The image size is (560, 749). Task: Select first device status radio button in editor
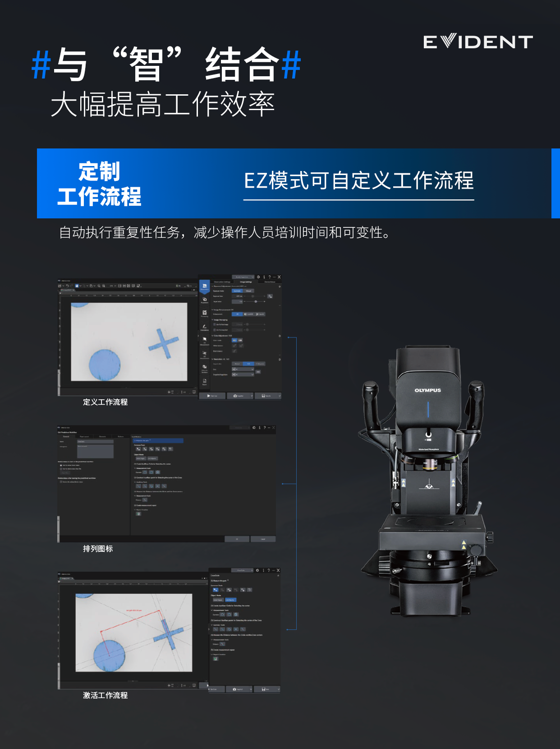[x=61, y=465]
